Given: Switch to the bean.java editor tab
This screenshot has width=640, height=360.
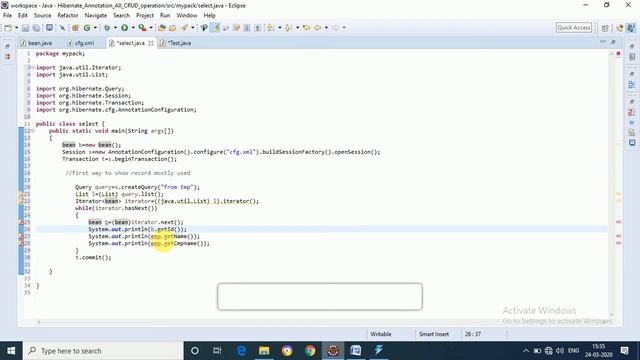Looking at the screenshot, I should (x=36, y=43).
